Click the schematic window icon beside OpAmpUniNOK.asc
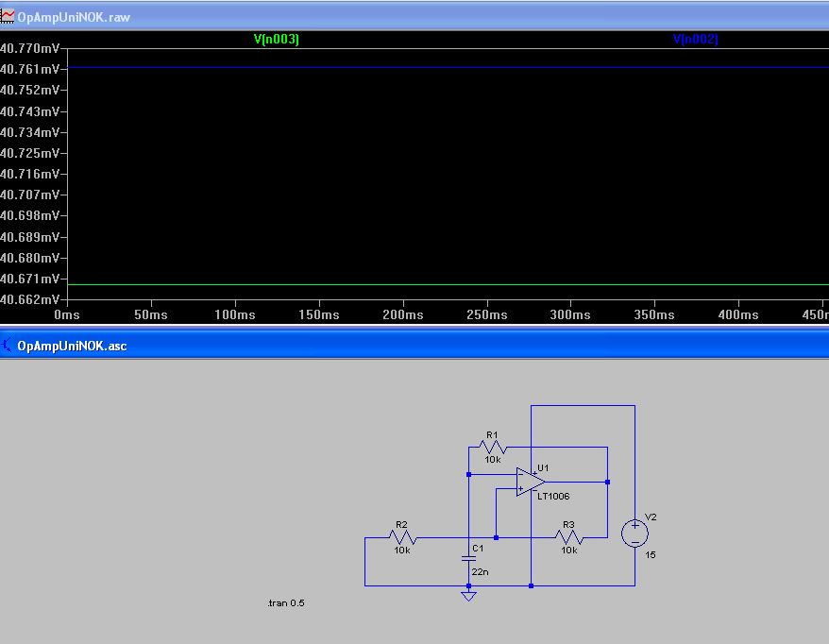 8,346
